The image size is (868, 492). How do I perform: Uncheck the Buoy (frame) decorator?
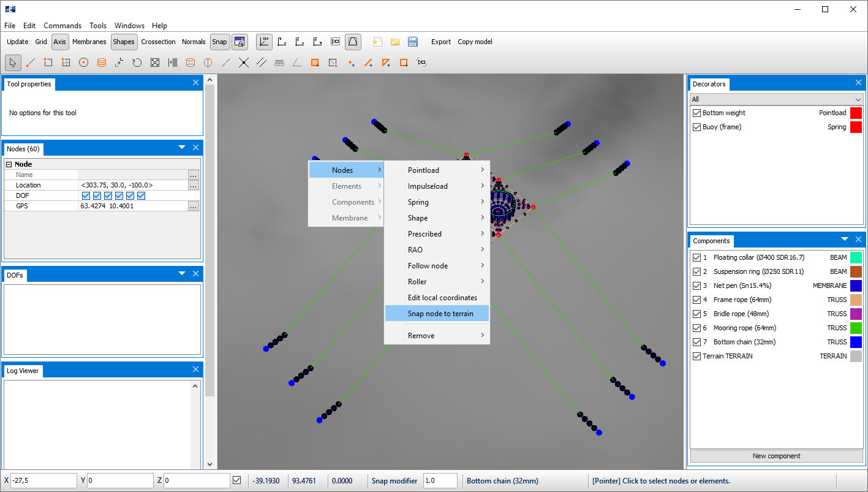click(696, 127)
